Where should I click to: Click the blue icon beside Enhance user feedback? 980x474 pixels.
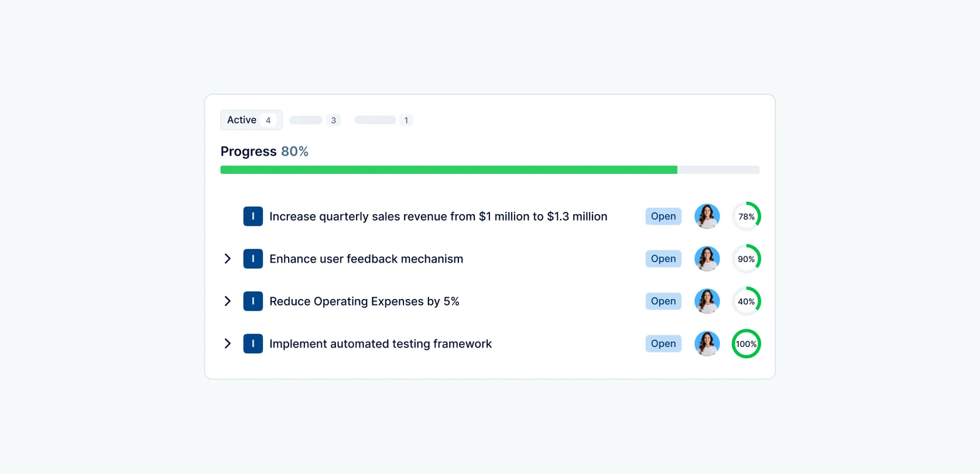click(x=253, y=259)
